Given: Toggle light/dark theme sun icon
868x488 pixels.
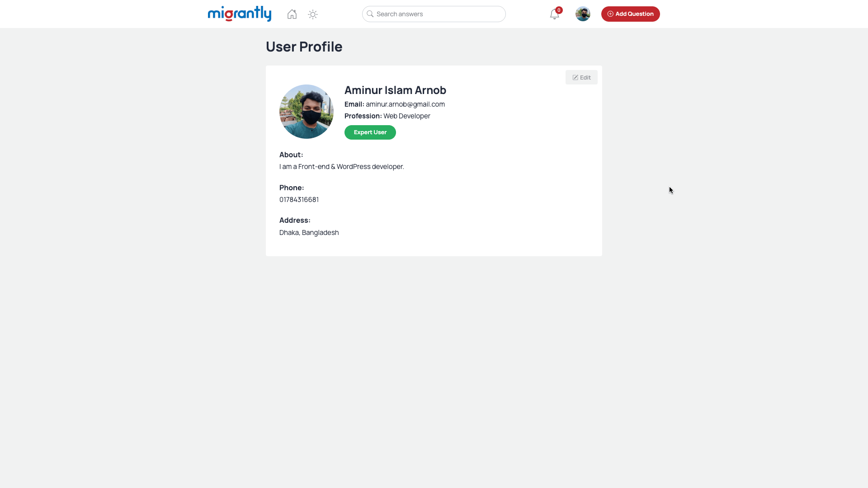Looking at the screenshot, I should point(313,14).
